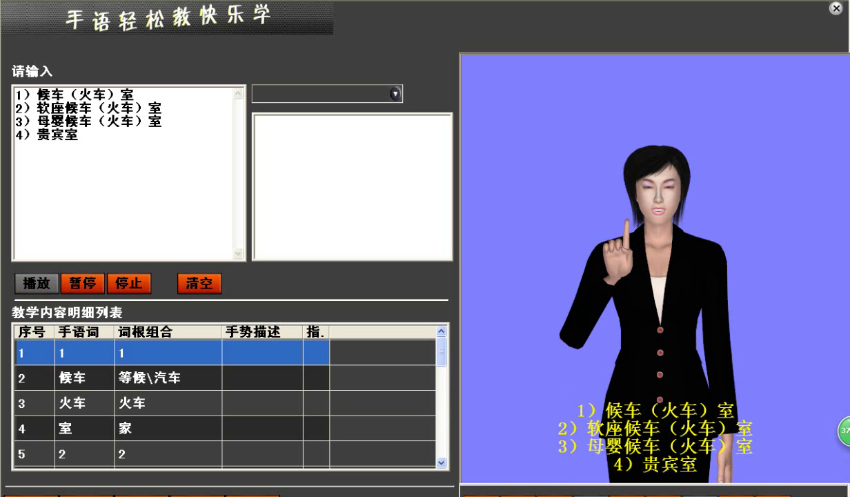The image size is (850, 497).
Task: Click row number 5 in the 序号 column
Action: pyautogui.click(x=34, y=454)
